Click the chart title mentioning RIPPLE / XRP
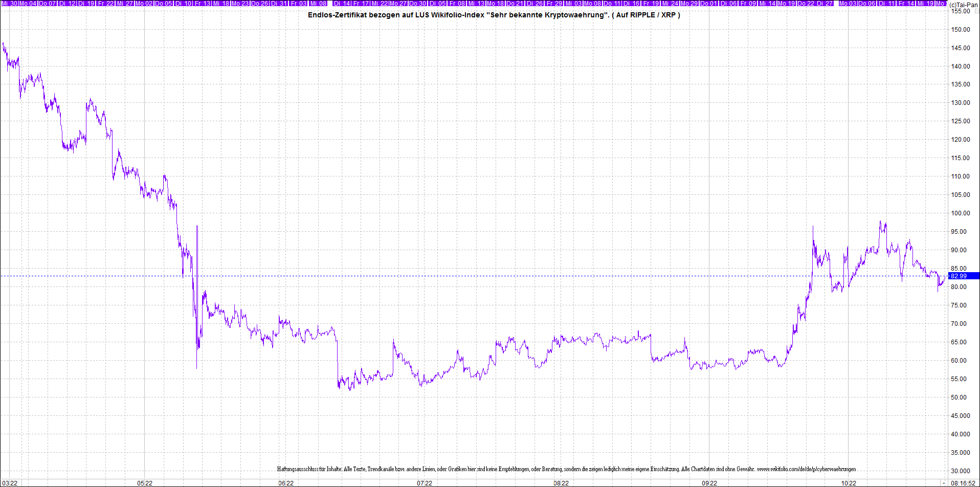The image size is (980, 487). click(x=494, y=15)
